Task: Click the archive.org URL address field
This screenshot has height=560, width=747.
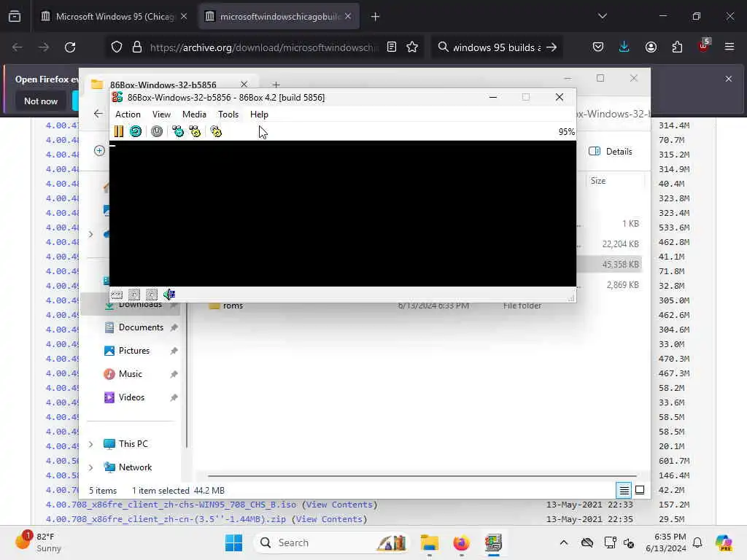Action: tap(264, 47)
